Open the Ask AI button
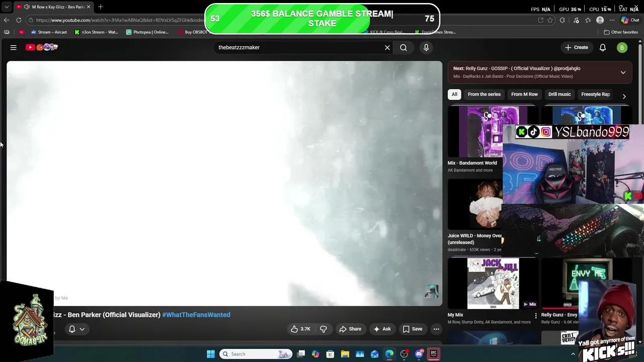The width and height of the screenshot is (644, 362). coord(382,329)
